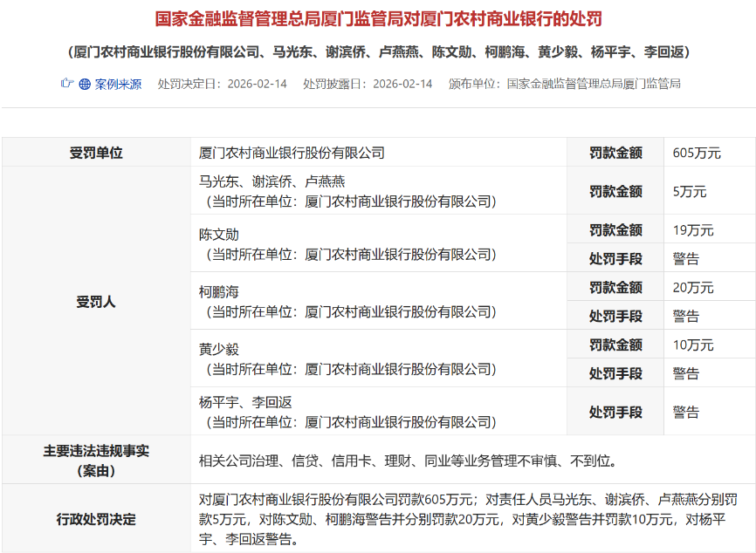
Task: Click 警告 in the 杨平宇、李回返 row
Action: [x=686, y=412]
